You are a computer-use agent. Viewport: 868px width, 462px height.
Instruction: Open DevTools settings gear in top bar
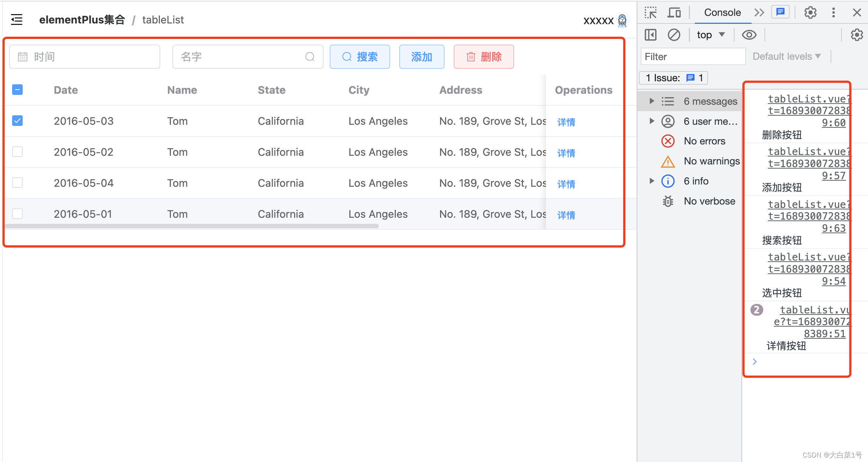pyautogui.click(x=810, y=12)
